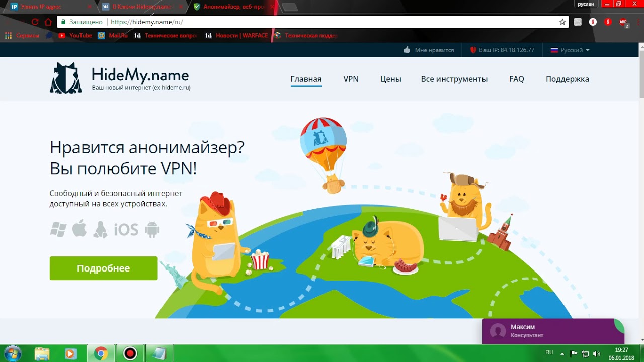
Task: Click the Мне нравится thumbs-up link
Action: tap(429, 50)
